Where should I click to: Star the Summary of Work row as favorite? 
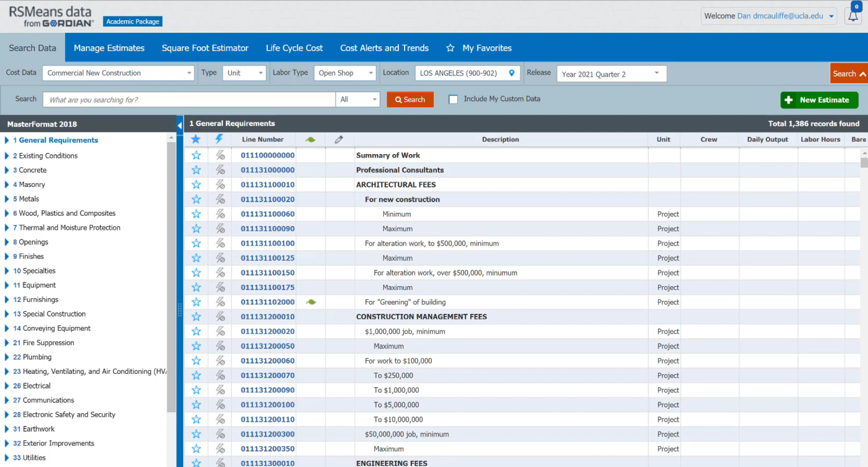(196, 155)
